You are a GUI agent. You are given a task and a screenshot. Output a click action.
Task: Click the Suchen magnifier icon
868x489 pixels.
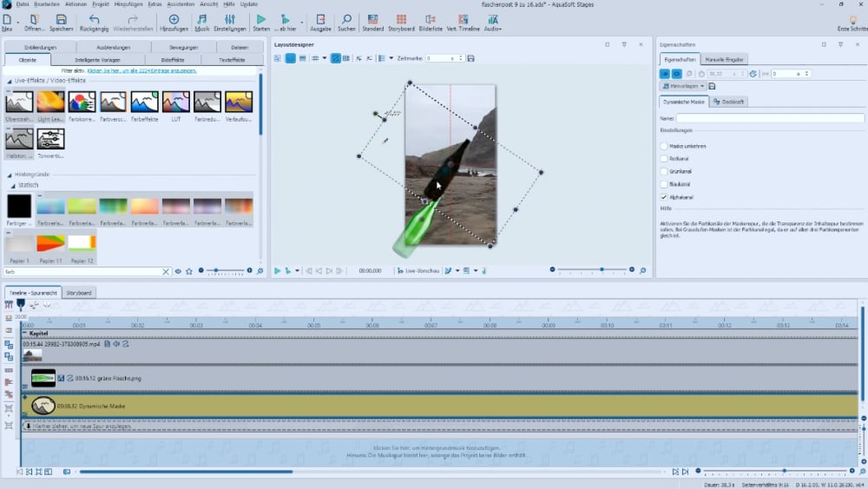click(x=346, y=19)
